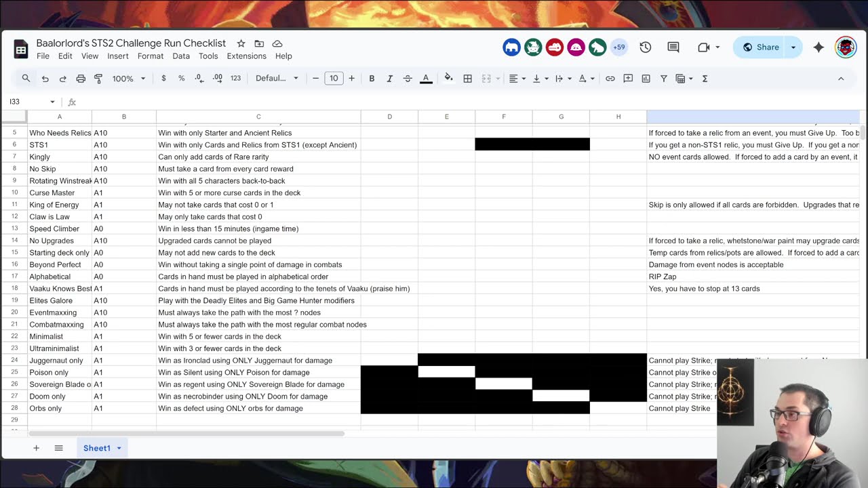This screenshot has width=868, height=488.
Task: Expand the Sheet1 tab options arrow
Action: point(119,448)
